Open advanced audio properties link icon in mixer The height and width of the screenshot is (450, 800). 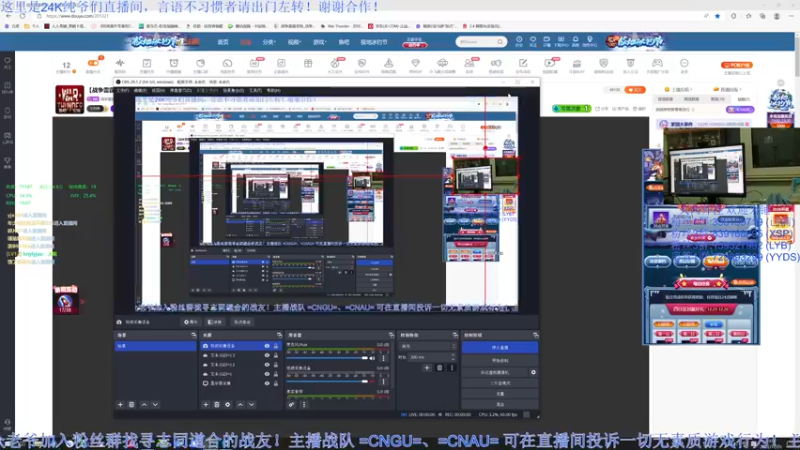pyautogui.click(x=291, y=405)
